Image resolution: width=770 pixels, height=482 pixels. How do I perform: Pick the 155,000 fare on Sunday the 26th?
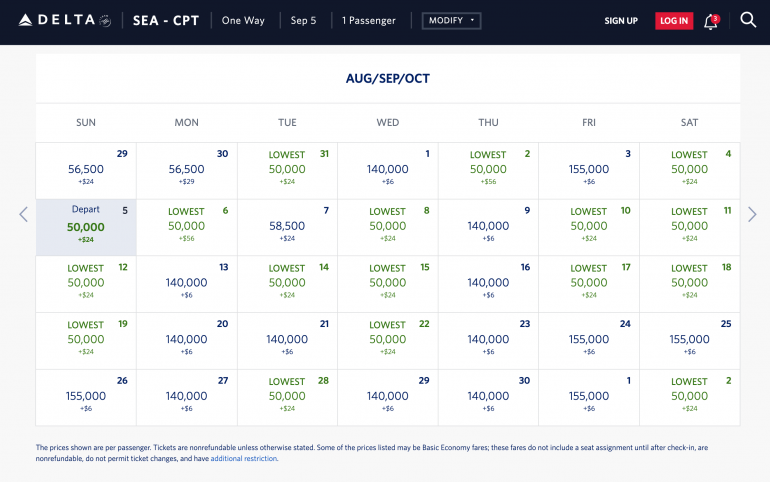tap(86, 396)
